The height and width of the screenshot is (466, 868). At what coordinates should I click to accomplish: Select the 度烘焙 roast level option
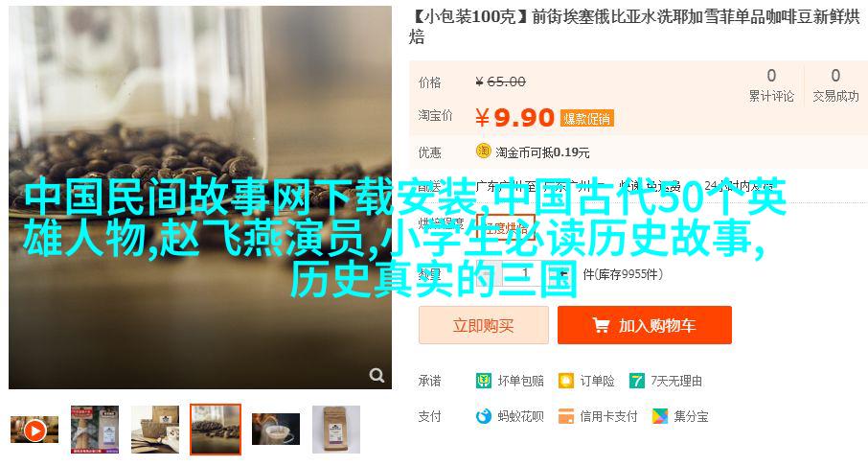point(506,227)
